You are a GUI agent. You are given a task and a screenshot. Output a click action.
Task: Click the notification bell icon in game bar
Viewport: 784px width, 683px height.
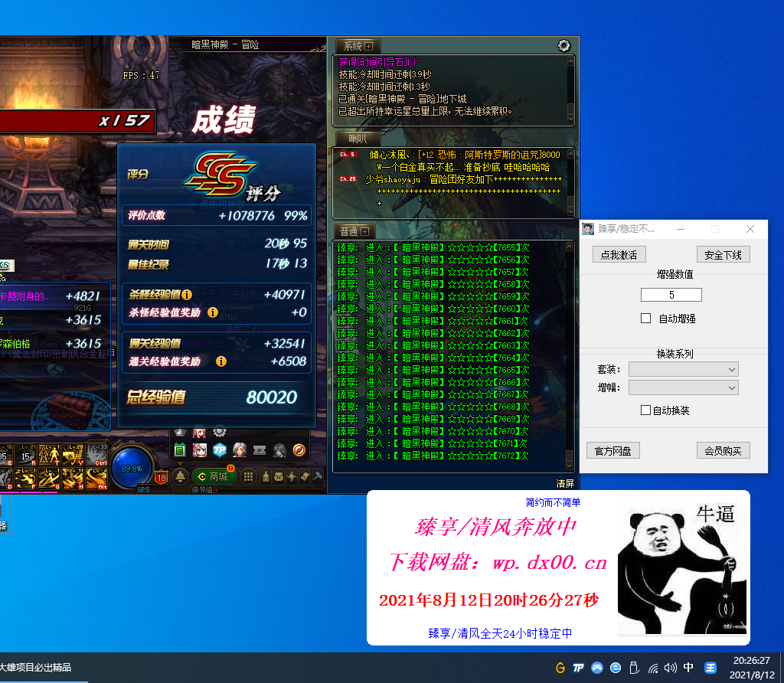click(x=181, y=476)
